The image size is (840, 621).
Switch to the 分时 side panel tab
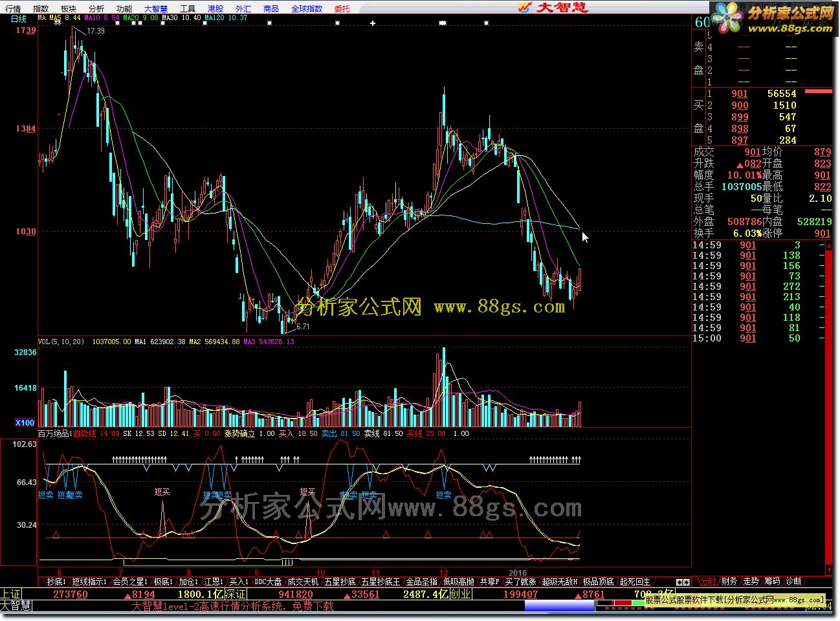tap(707, 582)
